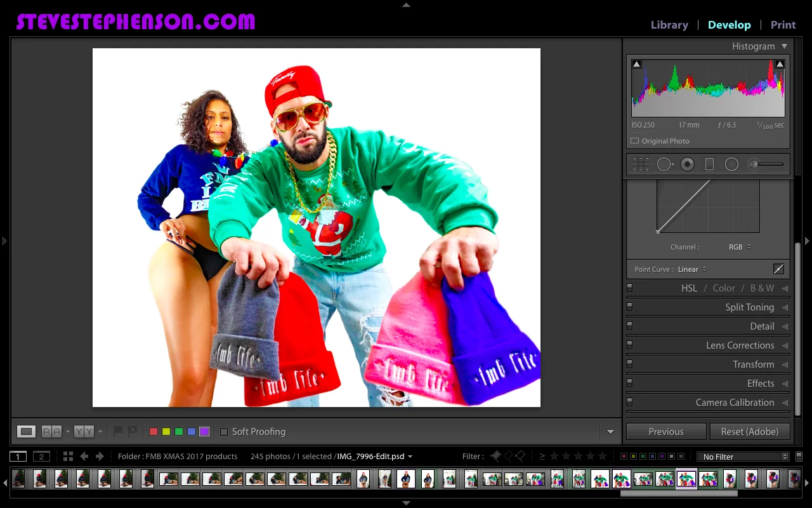
Task: Expand the Detail panel arrow
Action: coord(785,326)
